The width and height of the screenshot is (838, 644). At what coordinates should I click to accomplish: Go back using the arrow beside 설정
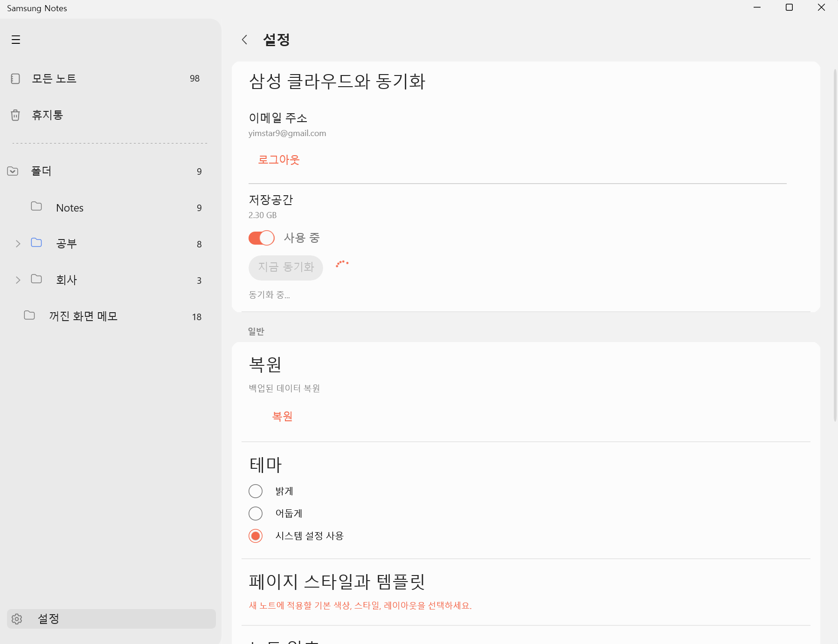click(x=244, y=40)
